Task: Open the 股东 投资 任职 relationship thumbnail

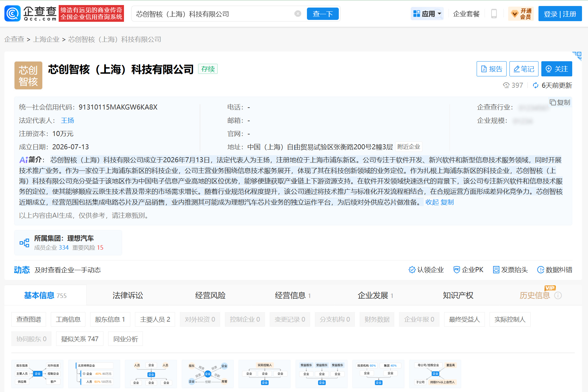Action: tap(208, 374)
